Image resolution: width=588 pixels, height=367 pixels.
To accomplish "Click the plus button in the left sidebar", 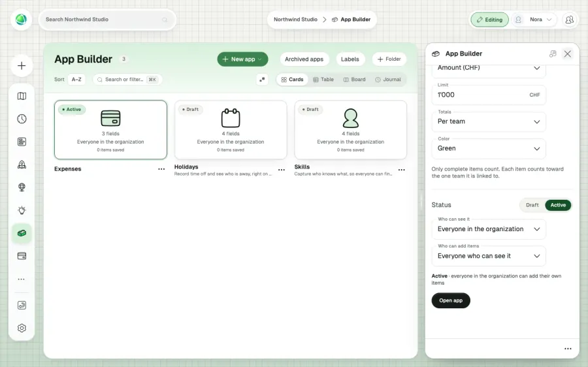I will click(22, 65).
